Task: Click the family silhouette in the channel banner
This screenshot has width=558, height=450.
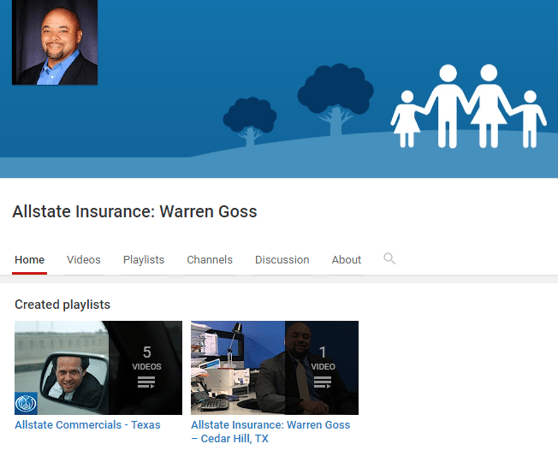Action: [468, 106]
